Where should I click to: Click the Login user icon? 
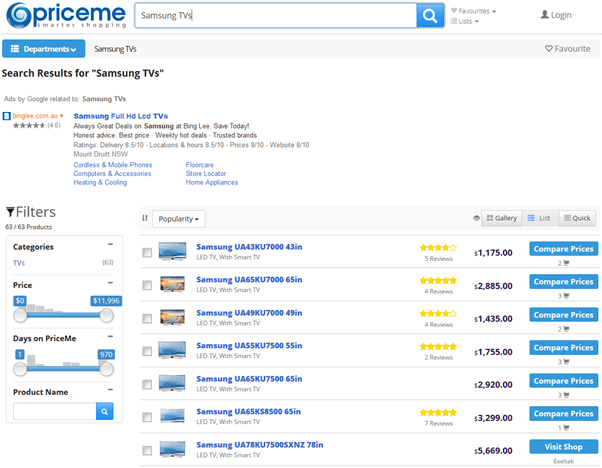[544, 15]
